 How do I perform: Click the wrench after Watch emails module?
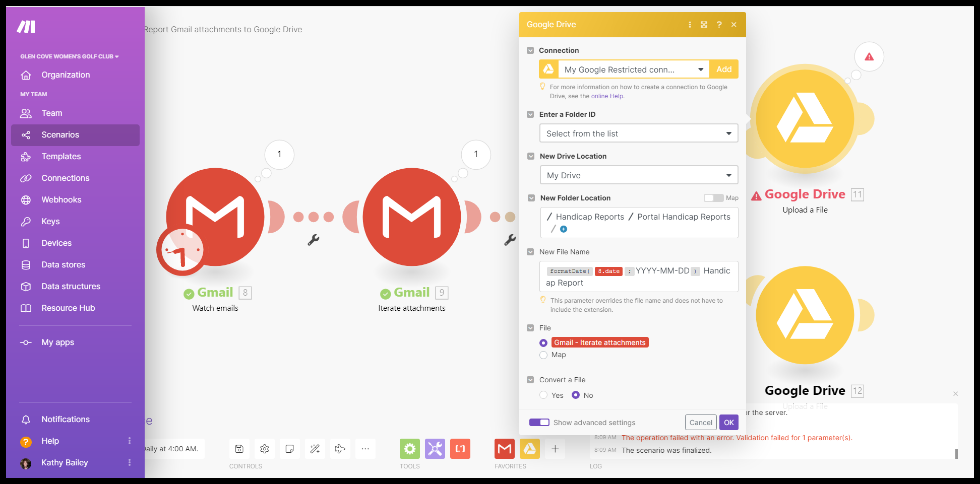314,240
